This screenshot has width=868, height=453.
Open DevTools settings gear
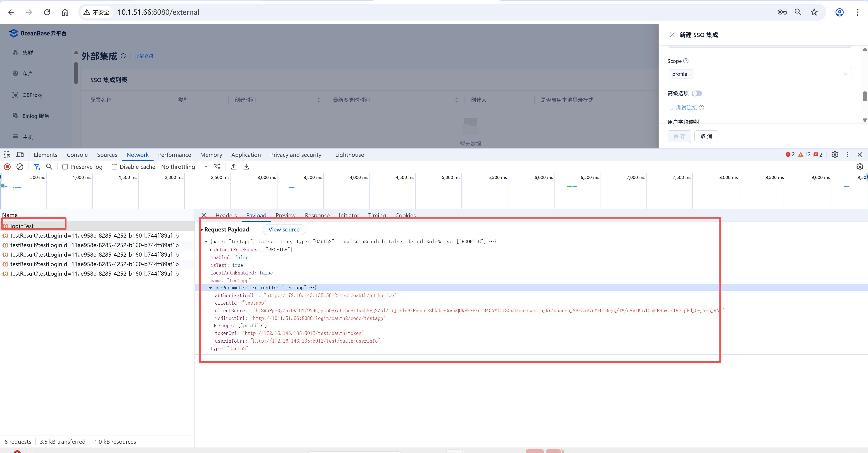click(835, 154)
